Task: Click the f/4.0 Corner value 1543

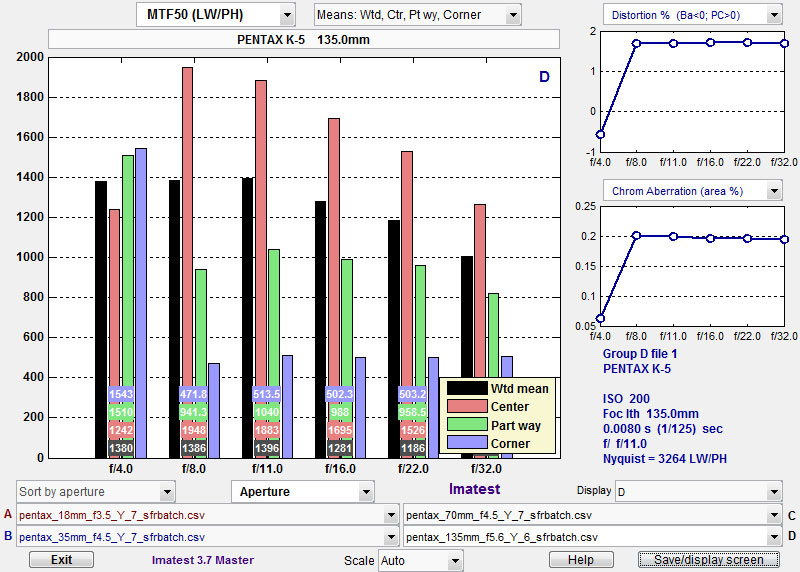Action: (x=121, y=394)
